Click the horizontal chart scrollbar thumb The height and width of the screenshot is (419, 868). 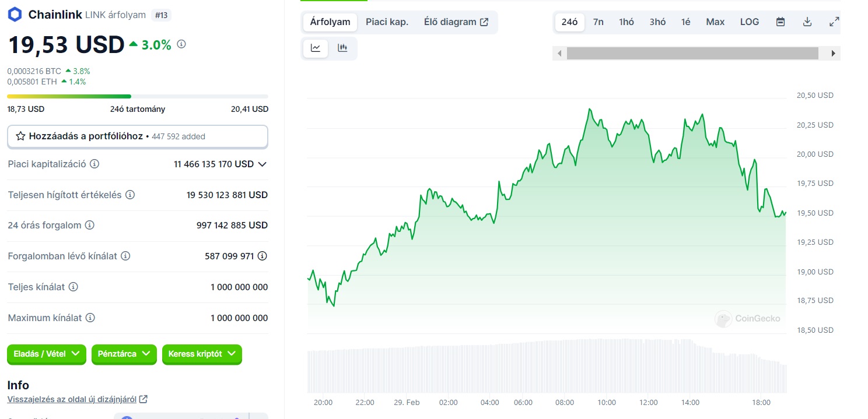692,54
